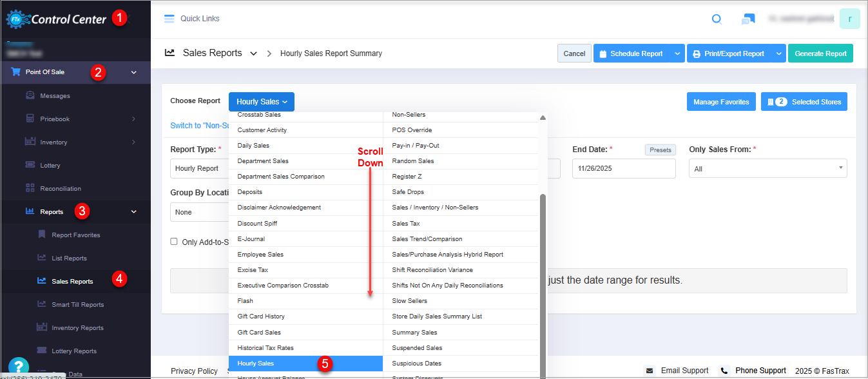Image resolution: width=868 pixels, height=379 pixels.
Task: Expand Schedule Report dropdown arrow
Action: (x=677, y=53)
